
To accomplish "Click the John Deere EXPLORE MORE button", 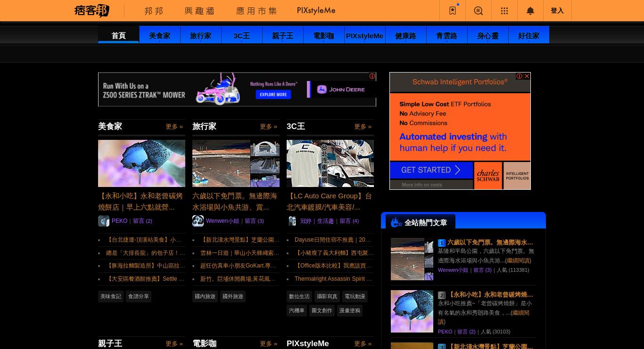I will [x=273, y=94].
